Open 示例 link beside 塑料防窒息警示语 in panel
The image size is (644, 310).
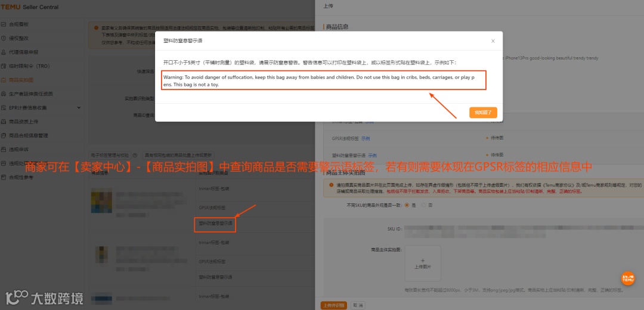[x=372, y=156]
